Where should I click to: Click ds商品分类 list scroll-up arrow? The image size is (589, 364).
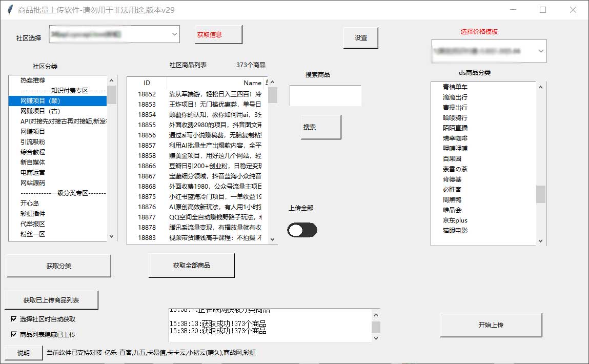pyautogui.click(x=540, y=87)
